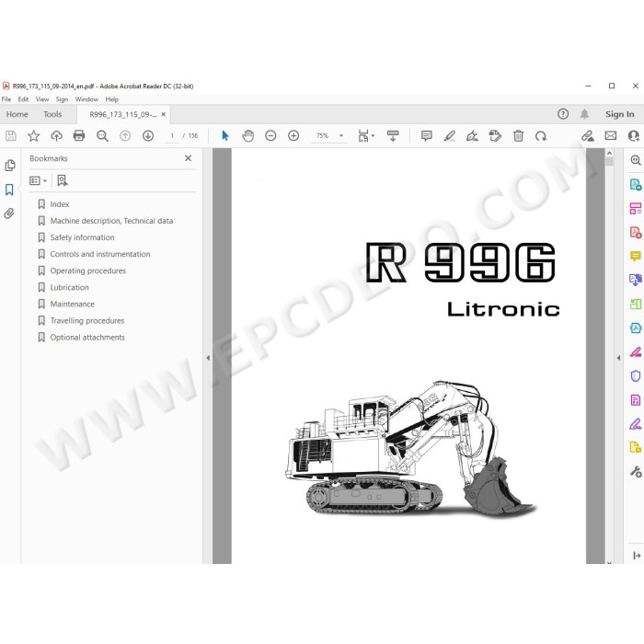
Task: Zoom in with plus circle
Action: (293, 135)
